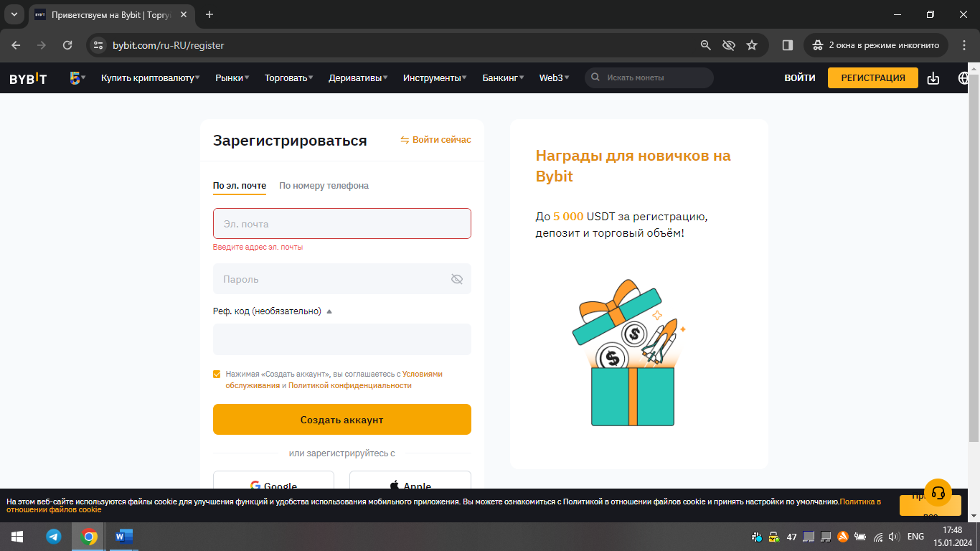The height and width of the screenshot is (551, 980).
Task: Click the Искать монеты search box
Action: pos(649,77)
